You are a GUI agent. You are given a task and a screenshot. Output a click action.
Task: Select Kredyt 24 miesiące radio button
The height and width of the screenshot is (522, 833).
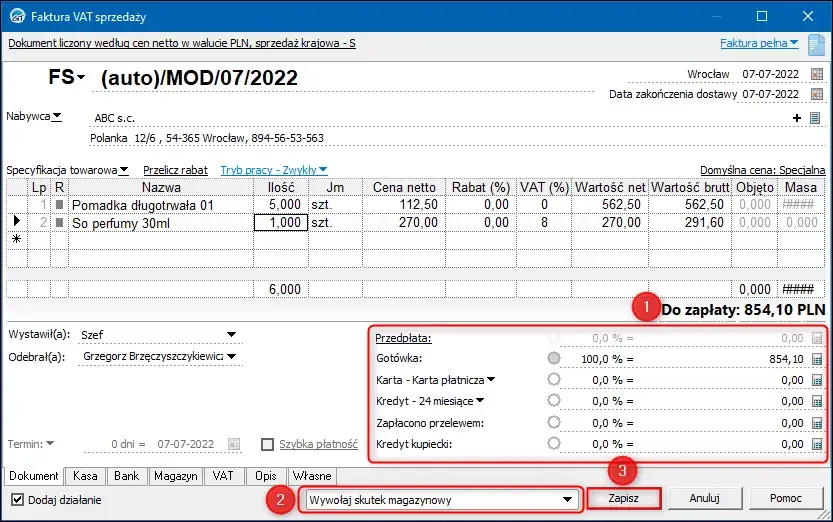553,401
